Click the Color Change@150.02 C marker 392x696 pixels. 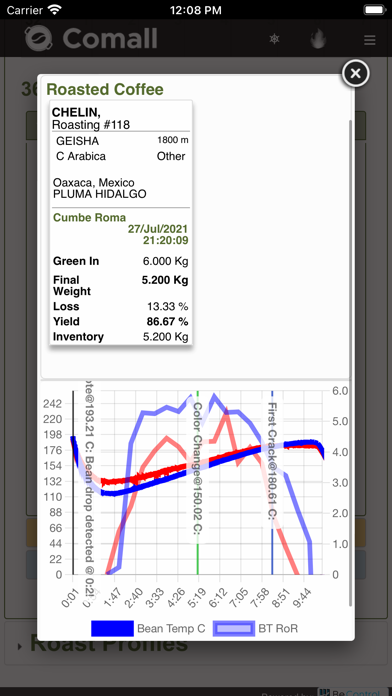click(x=198, y=469)
